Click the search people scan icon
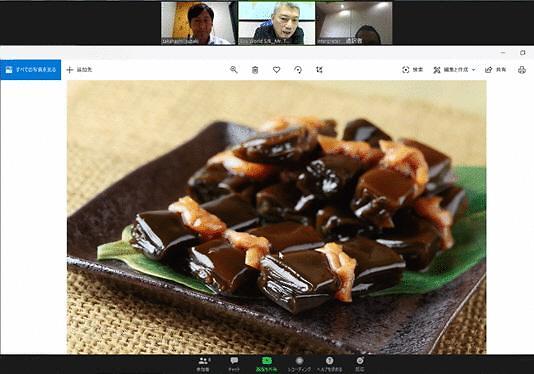This screenshot has width=534, height=374. [x=412, y=70]
